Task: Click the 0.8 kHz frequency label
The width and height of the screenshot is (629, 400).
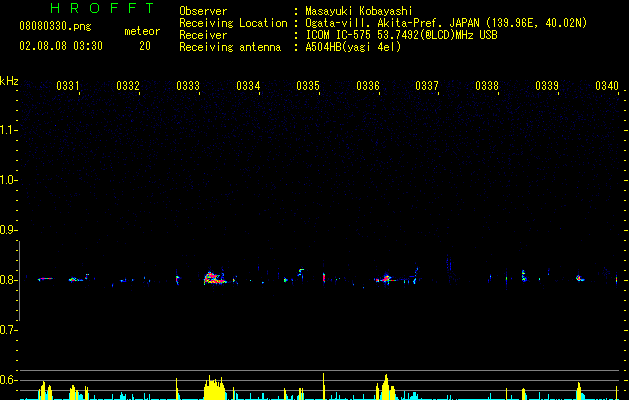Action: point(8,280)
